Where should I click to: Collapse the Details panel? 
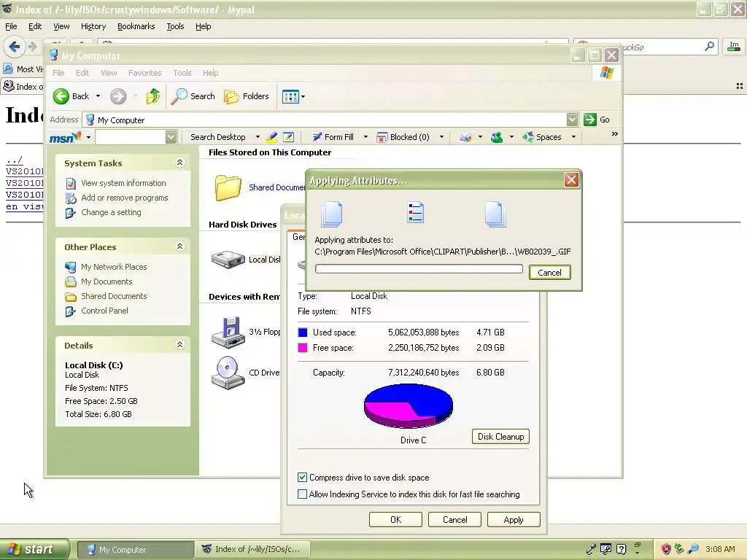point(179,344)
